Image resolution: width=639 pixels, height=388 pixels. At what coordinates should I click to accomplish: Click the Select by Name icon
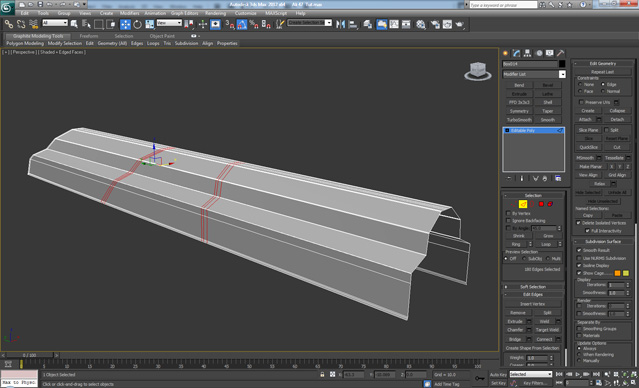pos(86,24)
